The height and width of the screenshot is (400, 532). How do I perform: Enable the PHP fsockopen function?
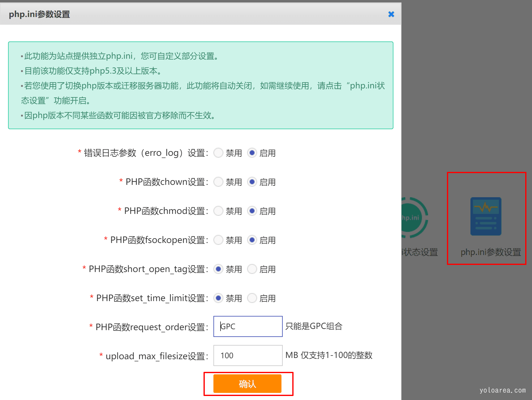pyautogui.click(x=252, y=240)
